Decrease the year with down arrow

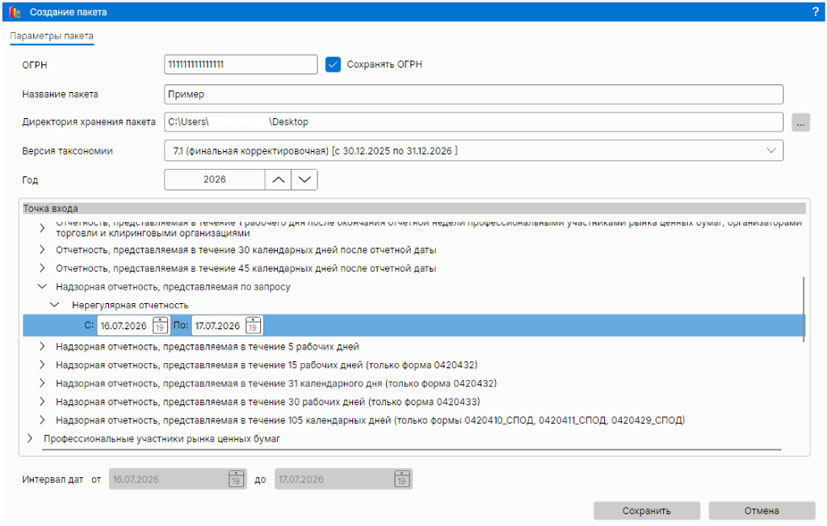(x=304, y=180)
